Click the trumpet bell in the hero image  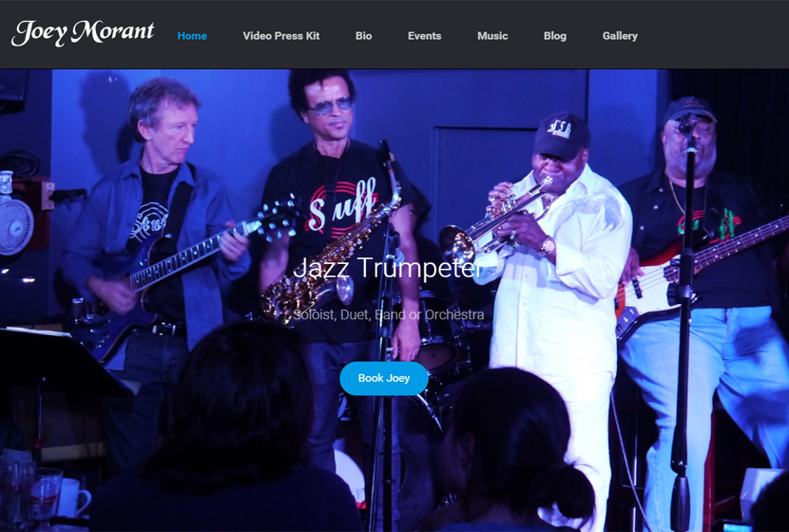pyautogui.click(x=456, y=244)
